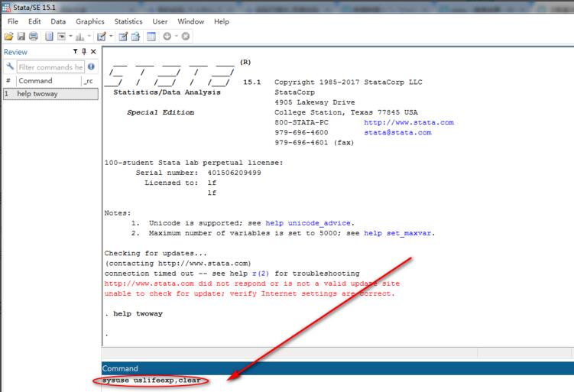
Task: Click the Graph window bar-chart icon
Action: coord(79,36)
